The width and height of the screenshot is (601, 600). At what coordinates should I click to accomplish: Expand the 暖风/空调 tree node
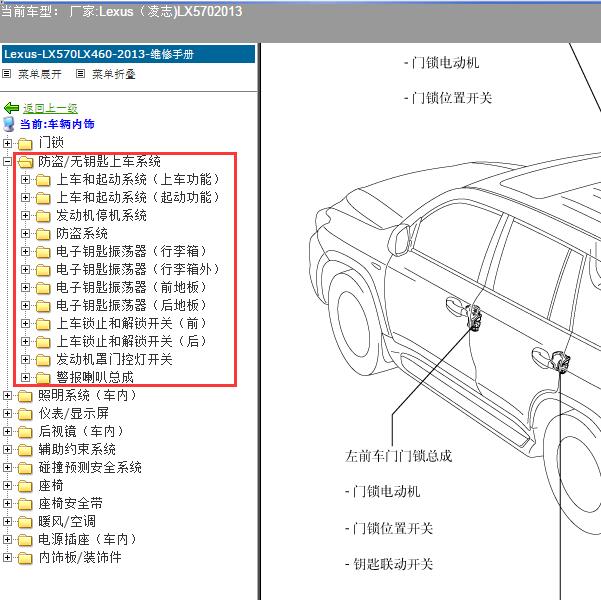(7, 522)
